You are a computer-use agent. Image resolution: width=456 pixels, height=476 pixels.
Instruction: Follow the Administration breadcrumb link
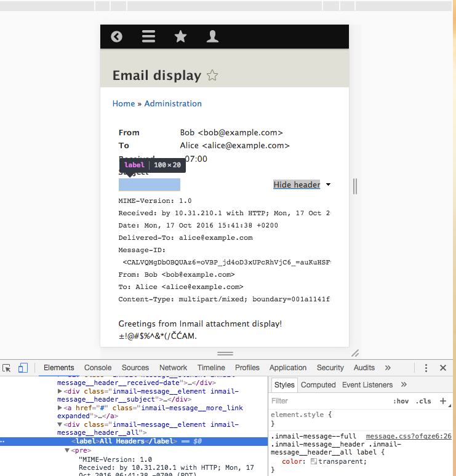(x=173, y=103)
